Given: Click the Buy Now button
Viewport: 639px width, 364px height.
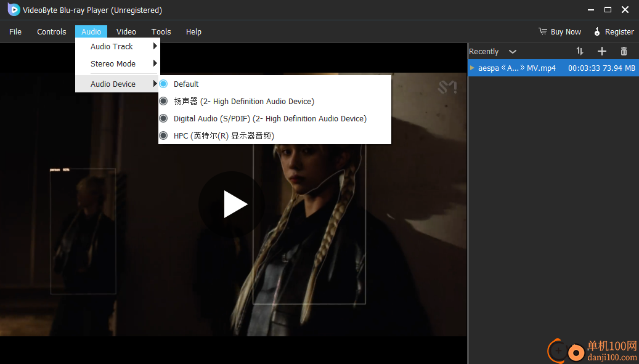Looking at the screenshot, I should (x=560, y=32).
